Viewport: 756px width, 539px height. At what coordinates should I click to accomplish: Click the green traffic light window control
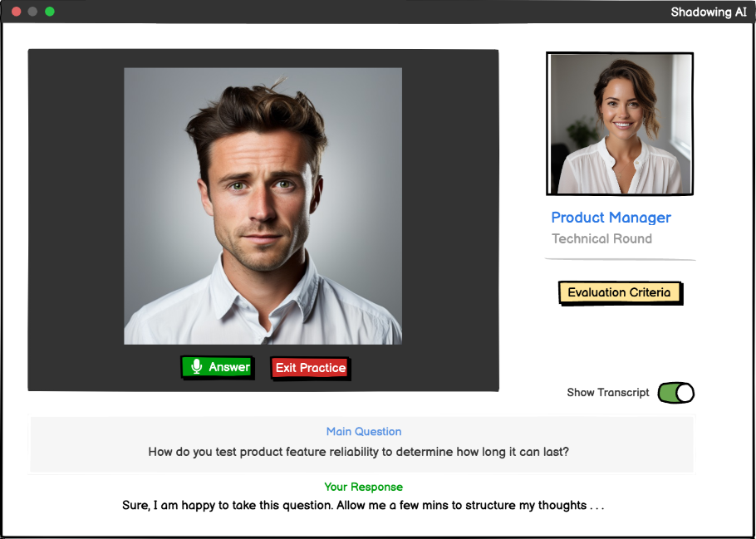pyautogui.click(x=51, y=12)
